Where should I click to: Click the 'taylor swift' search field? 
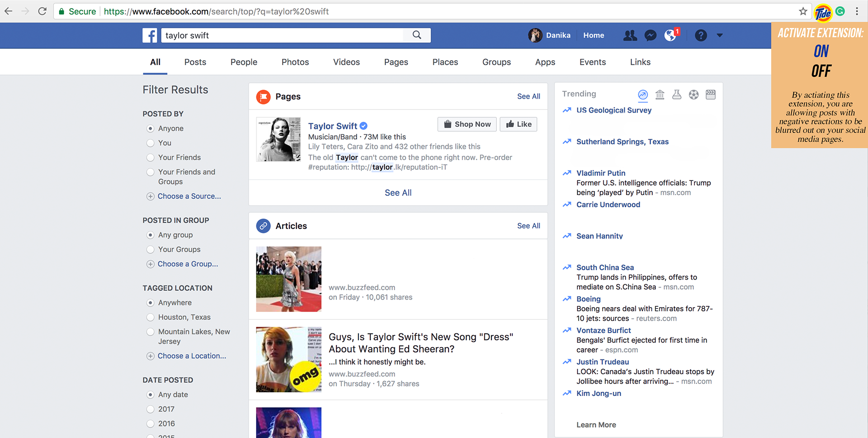(x=283, y=35)
